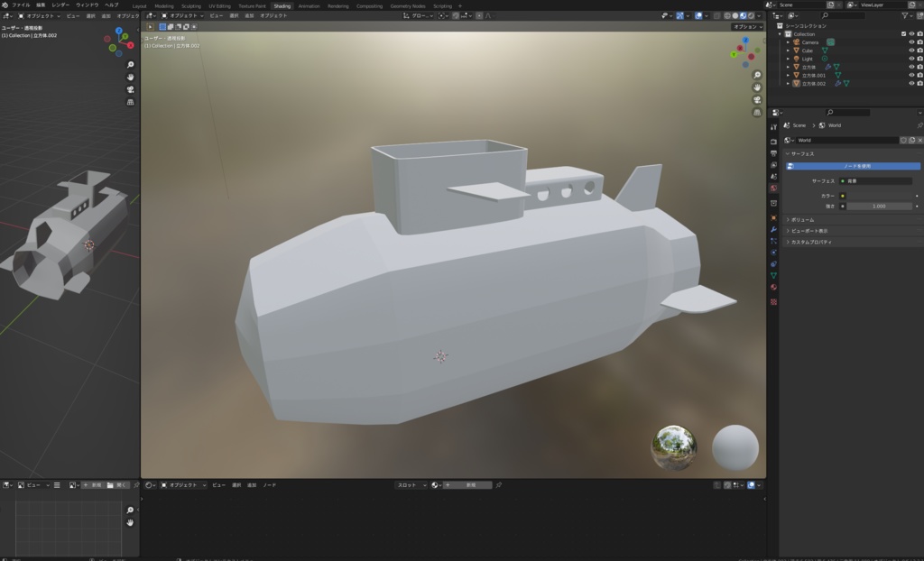This screenshot has height=561, width=924.
Task: Open the Output properties tab icon
Action: coord(773,153)
